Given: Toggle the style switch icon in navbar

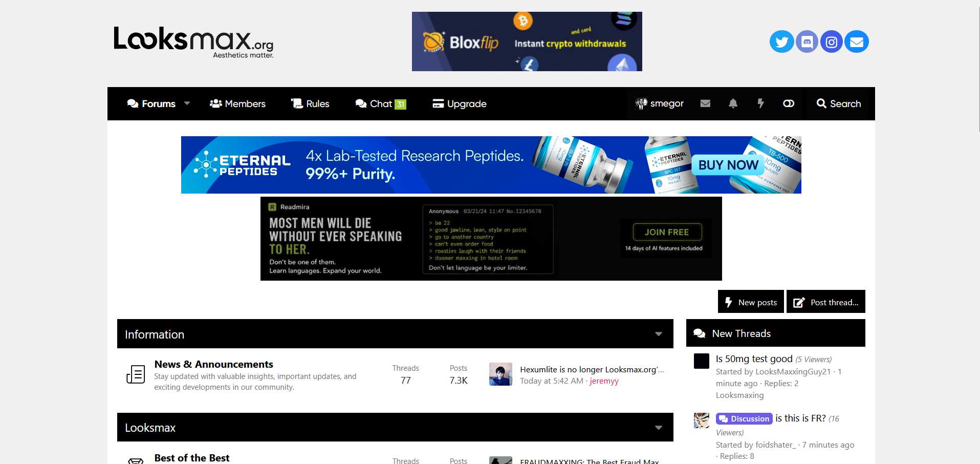Looking at the screenshot, I should point(789,103).
